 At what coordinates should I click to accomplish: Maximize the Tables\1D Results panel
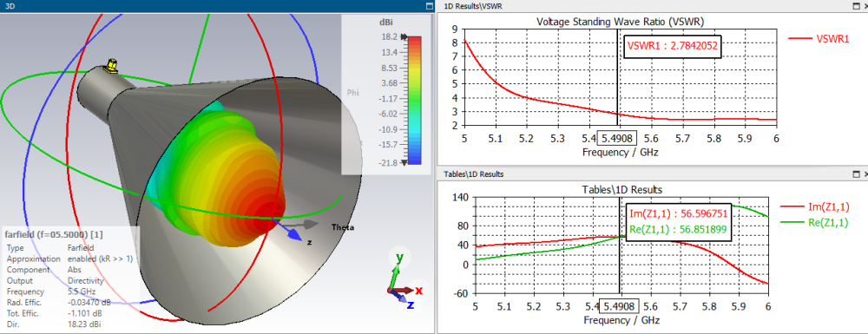(856, 174)
